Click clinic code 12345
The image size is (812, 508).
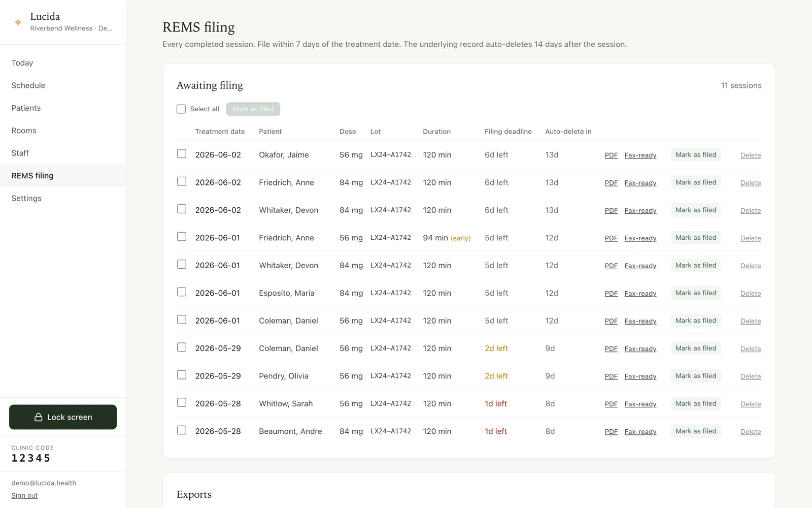pyautogui.click(x=31, y=458)
